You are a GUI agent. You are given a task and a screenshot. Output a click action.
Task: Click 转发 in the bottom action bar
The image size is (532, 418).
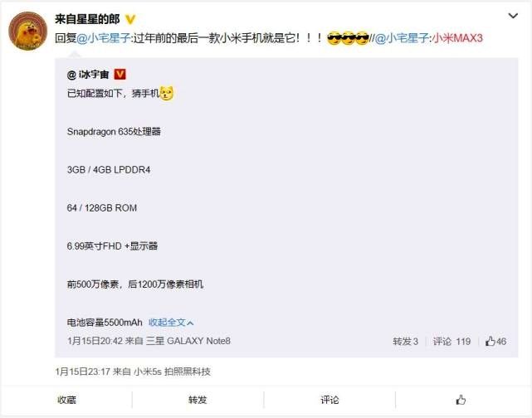coord(198,400)
